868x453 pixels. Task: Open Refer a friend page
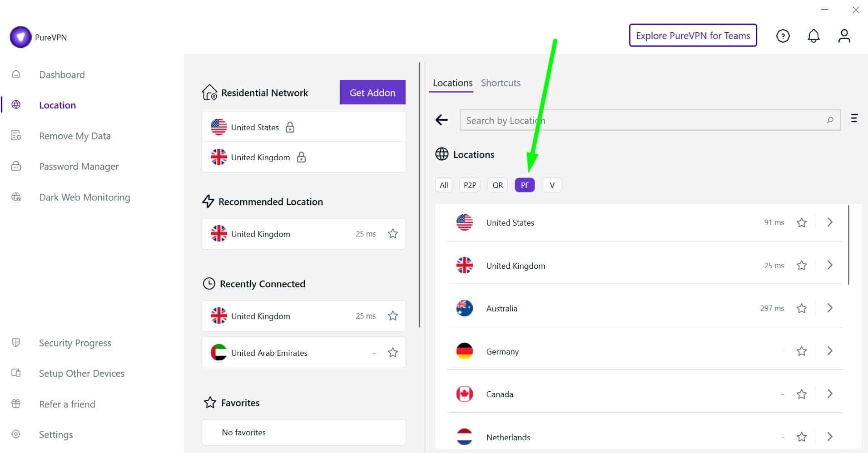coord(67,404)
